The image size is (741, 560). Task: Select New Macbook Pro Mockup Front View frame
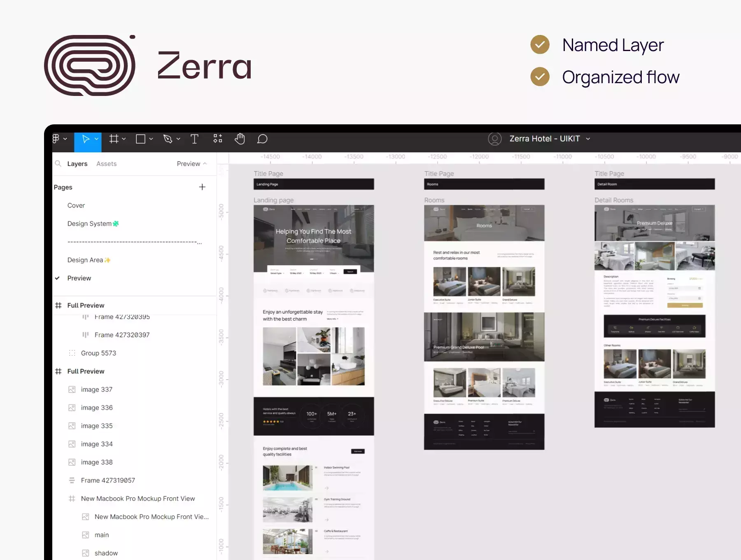[138, 499]
